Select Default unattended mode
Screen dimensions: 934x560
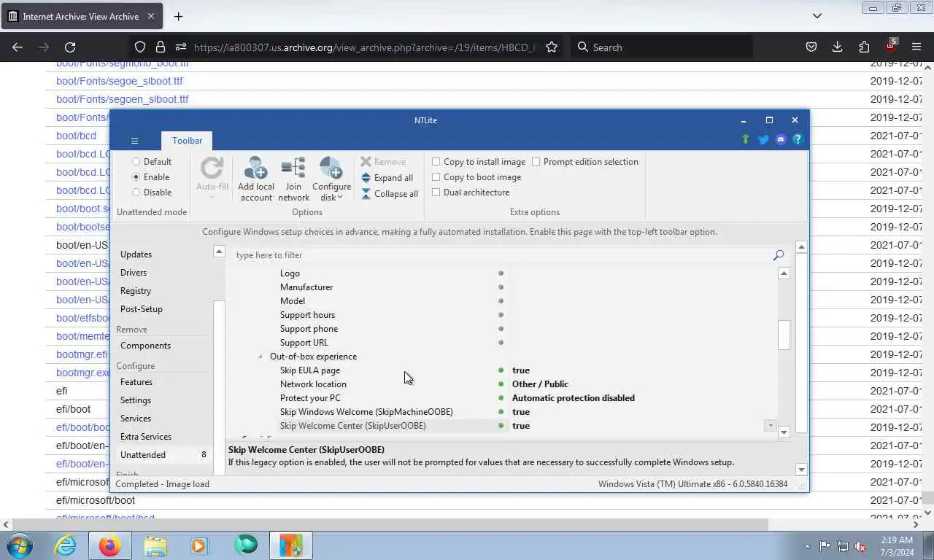[152, 162]
